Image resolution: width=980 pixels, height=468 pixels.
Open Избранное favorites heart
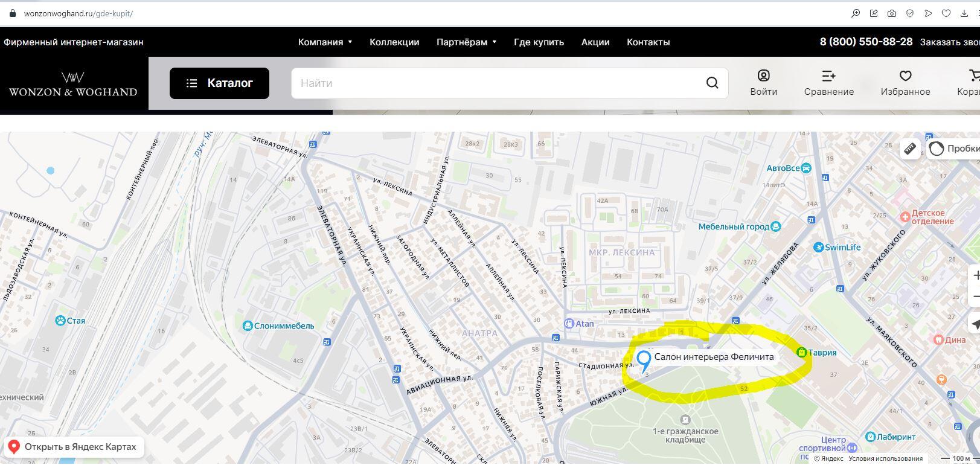click(x=905, y=83)
